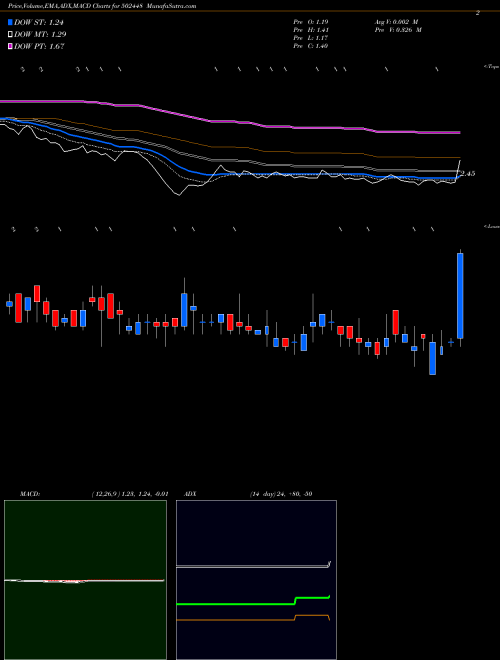Viewport: 500px width, 660px height.
Task: Open the dark blue ADX chart panel
Action: coord(256,580)
